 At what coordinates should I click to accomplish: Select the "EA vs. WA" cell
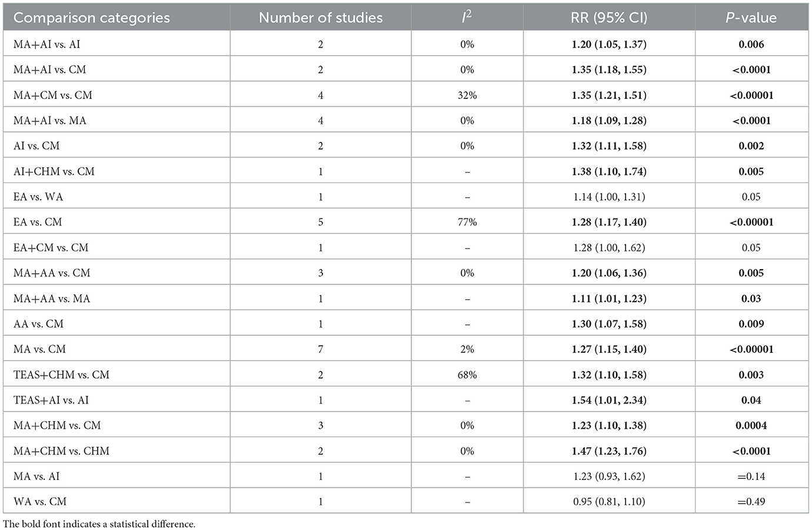(38, 197)
